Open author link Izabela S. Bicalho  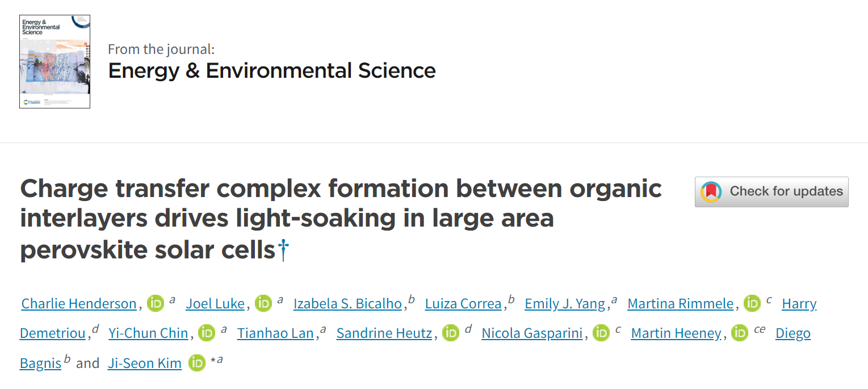[347, 304]
